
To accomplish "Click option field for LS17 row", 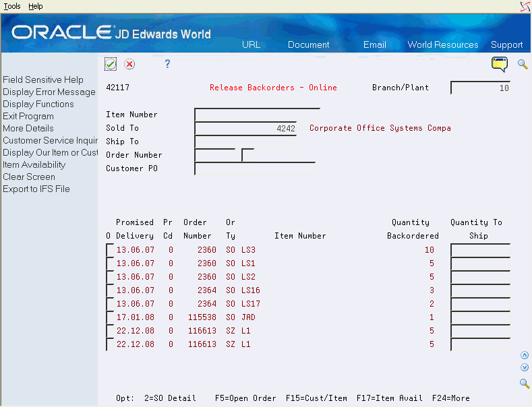I will click(110, 304).
